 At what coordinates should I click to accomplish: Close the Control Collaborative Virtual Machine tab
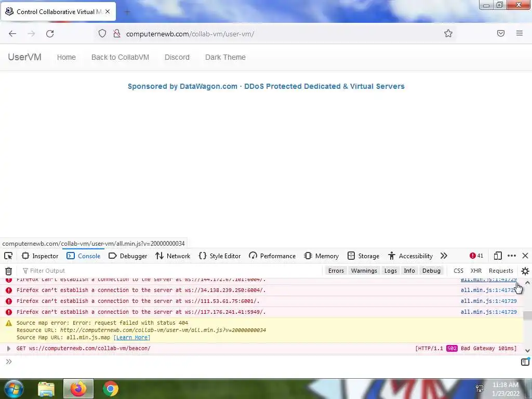click(x=107, y=11)
